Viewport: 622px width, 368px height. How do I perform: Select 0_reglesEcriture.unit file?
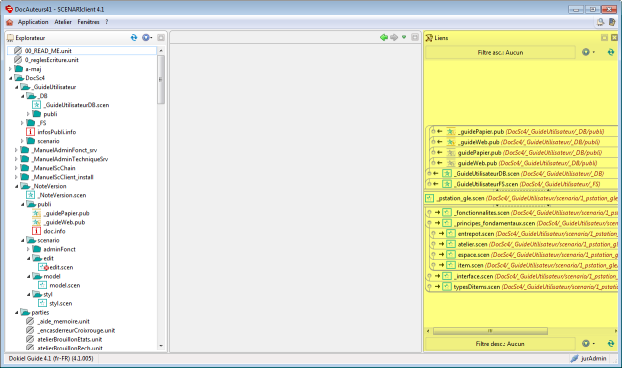[x=52, y=60]
